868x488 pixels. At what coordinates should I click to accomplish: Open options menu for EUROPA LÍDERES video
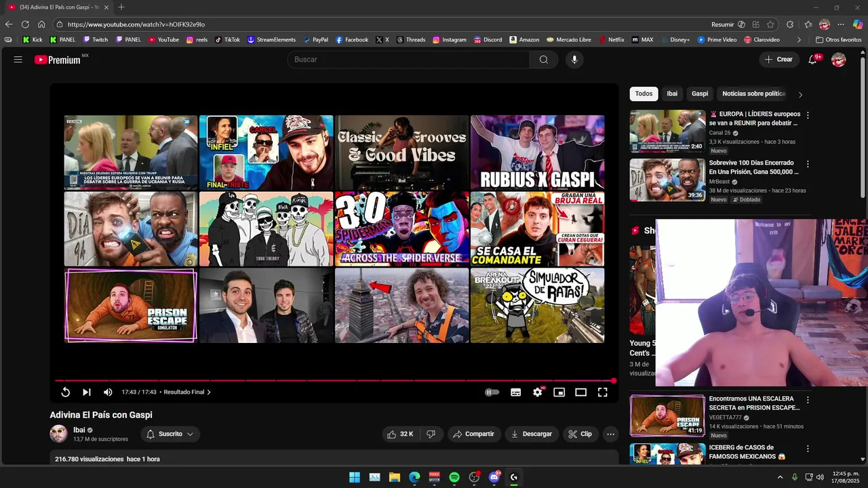tap(808, 115)
